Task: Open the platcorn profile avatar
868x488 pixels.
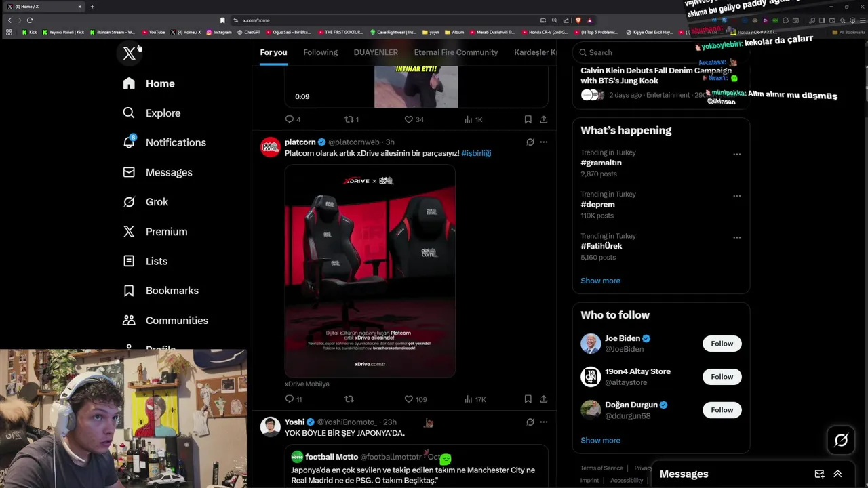Action: [271, 147]
